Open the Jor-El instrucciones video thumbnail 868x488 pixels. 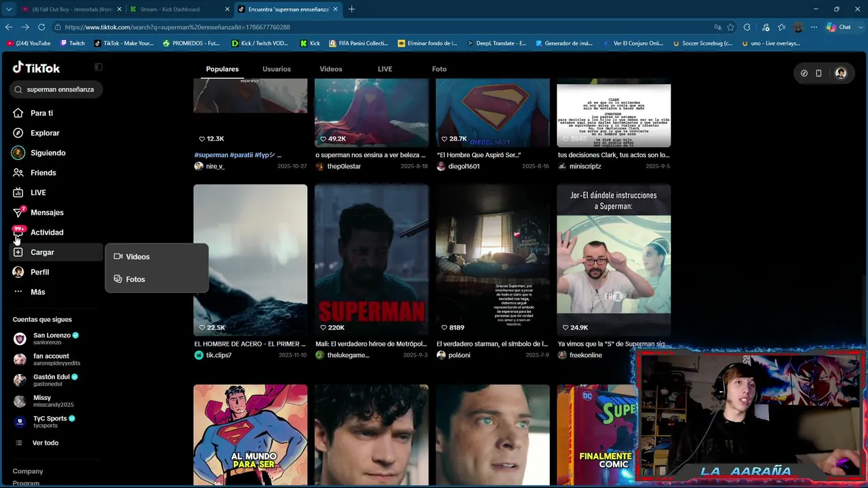pyautogui.click(x=614, y=260)
